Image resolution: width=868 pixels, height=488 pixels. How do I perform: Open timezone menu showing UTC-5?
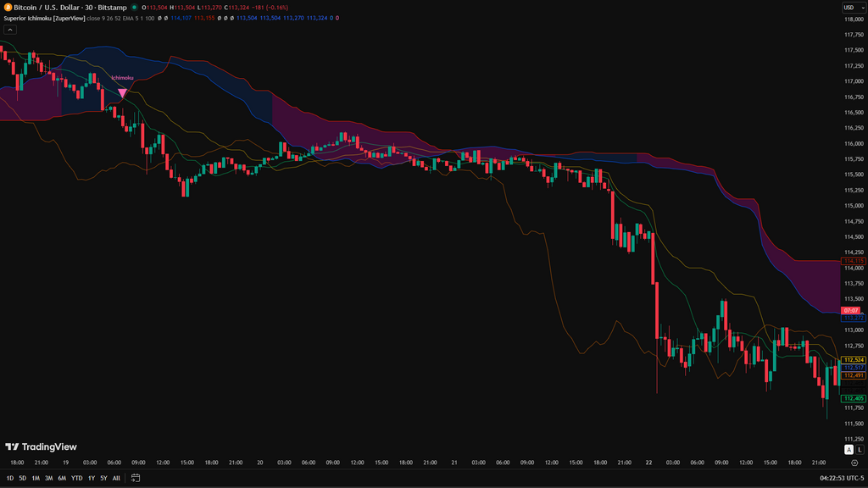(x=841, y=478)
